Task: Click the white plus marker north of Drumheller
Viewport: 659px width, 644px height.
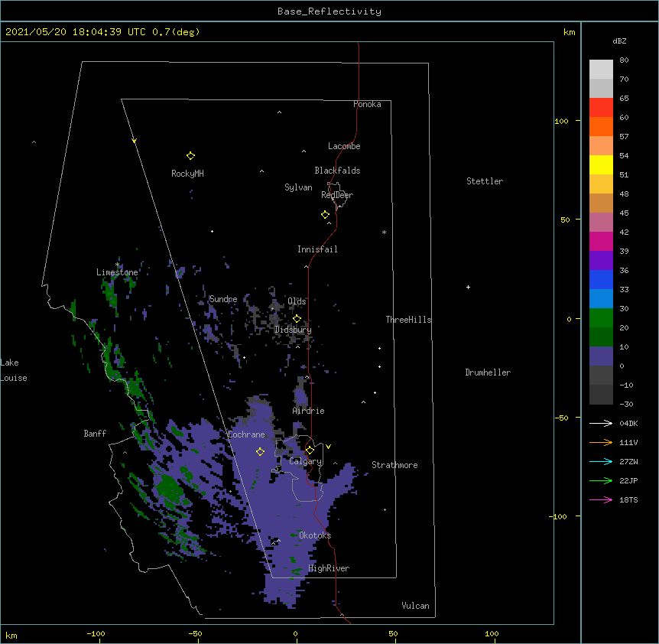Action: coord(468,287)
